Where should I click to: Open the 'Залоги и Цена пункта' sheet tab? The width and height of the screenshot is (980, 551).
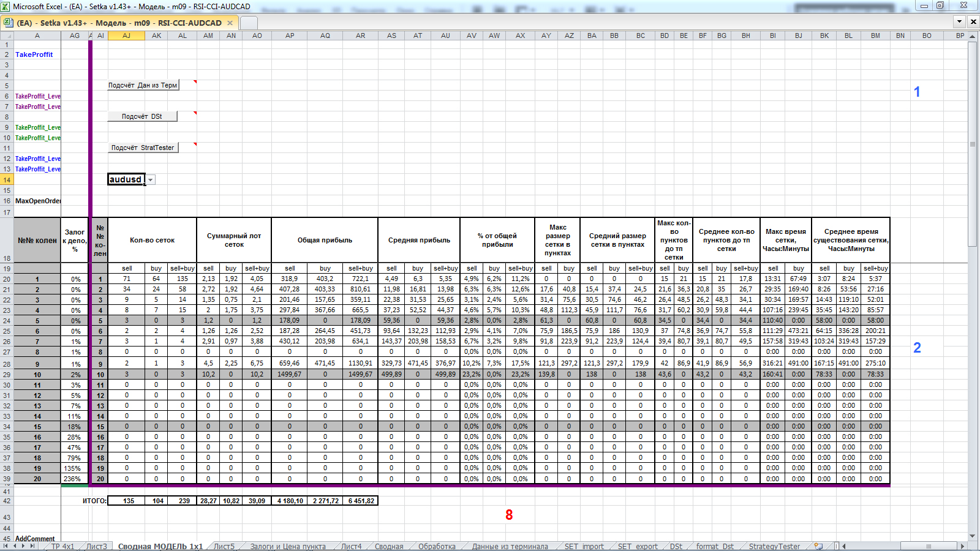(x=288, y=546)
